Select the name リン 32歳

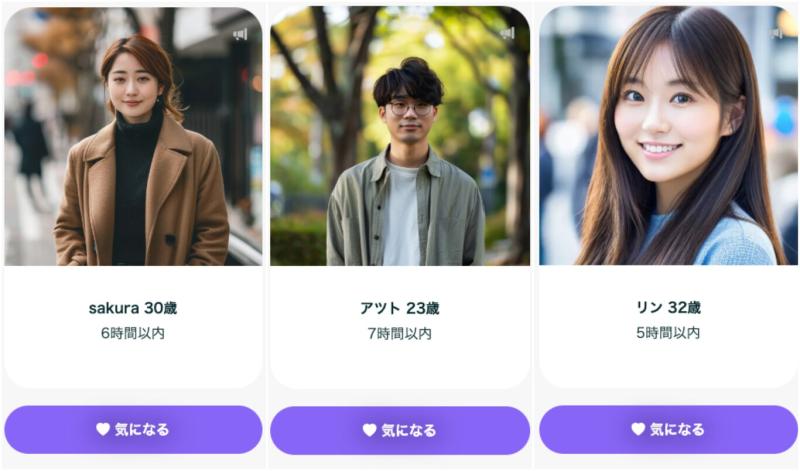[668, 307]
